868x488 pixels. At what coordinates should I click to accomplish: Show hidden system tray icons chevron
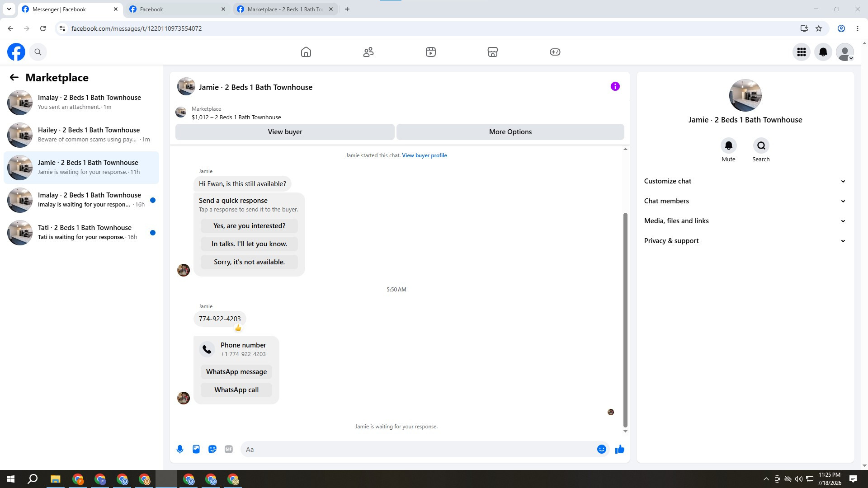coord(766,479)
